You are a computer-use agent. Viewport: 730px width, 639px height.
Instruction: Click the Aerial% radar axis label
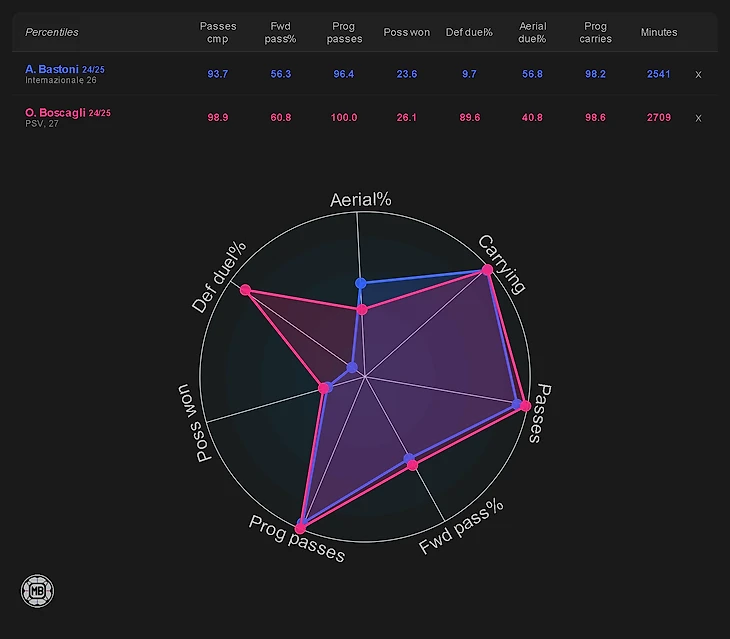[x=360, y=200]
